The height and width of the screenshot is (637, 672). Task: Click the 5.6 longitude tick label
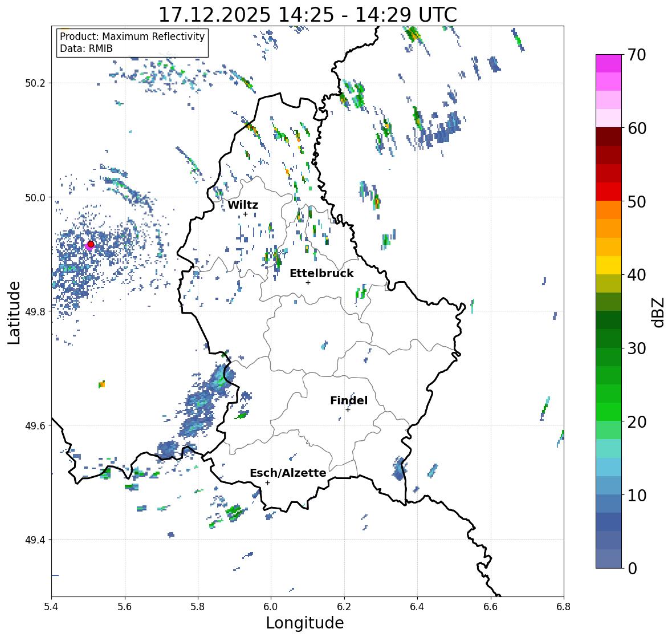click(125, 606)
